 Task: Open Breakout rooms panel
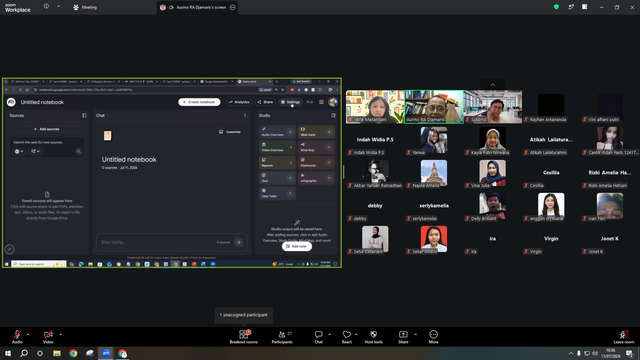244,337
